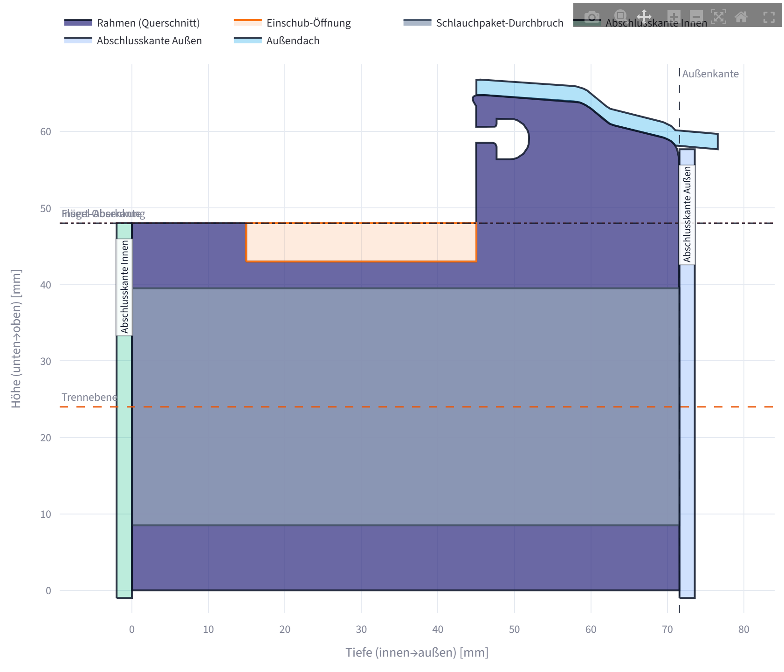The height and width of the screenshot is (672, 784).
Task: Click the y-axis tick label 60
Action: click(46, 131)
